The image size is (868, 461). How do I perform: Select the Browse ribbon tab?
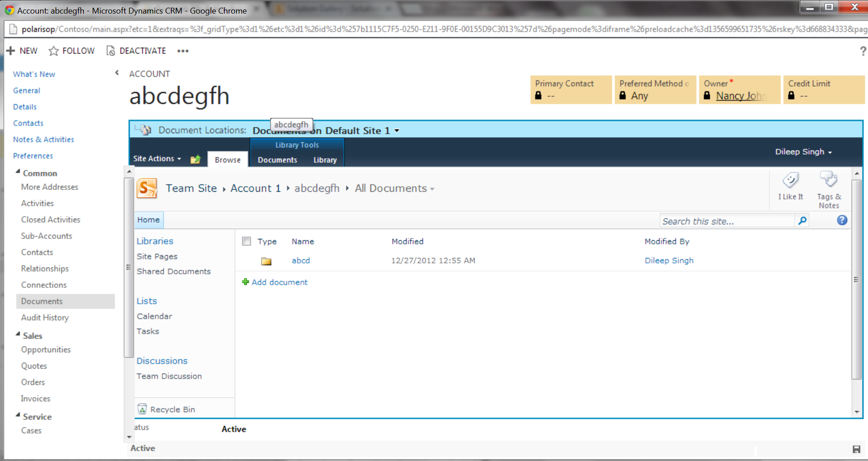click(x=228, y=160)
